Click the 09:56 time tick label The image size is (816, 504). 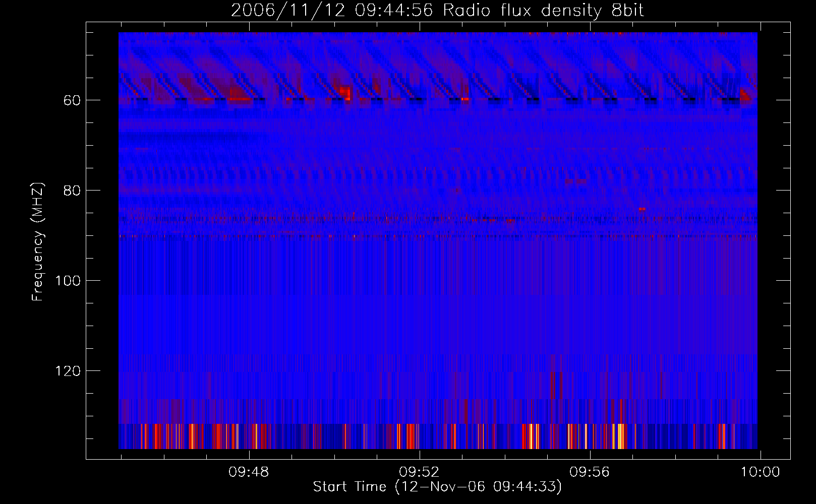tap(590, 472)
